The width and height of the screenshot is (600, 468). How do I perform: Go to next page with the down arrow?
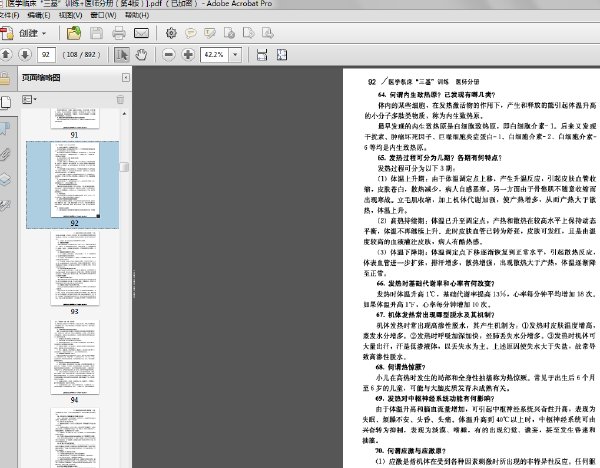pos(24,55)
